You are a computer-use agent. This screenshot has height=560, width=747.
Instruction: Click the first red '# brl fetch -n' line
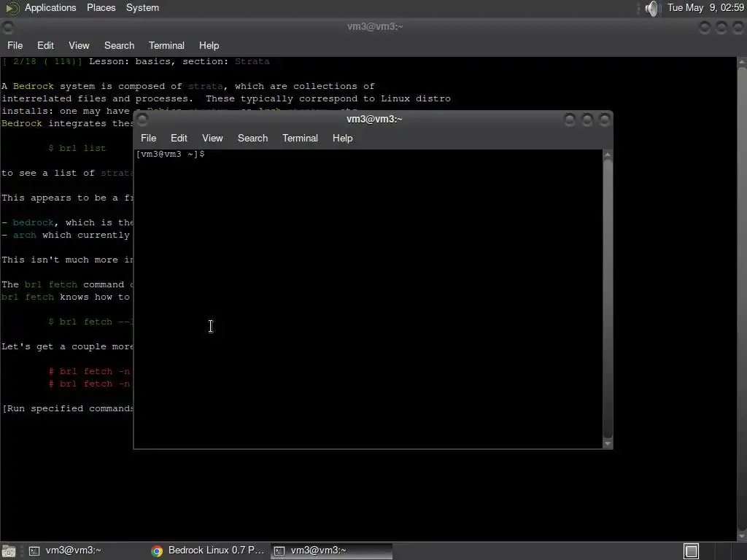click(x=89, y=371)
